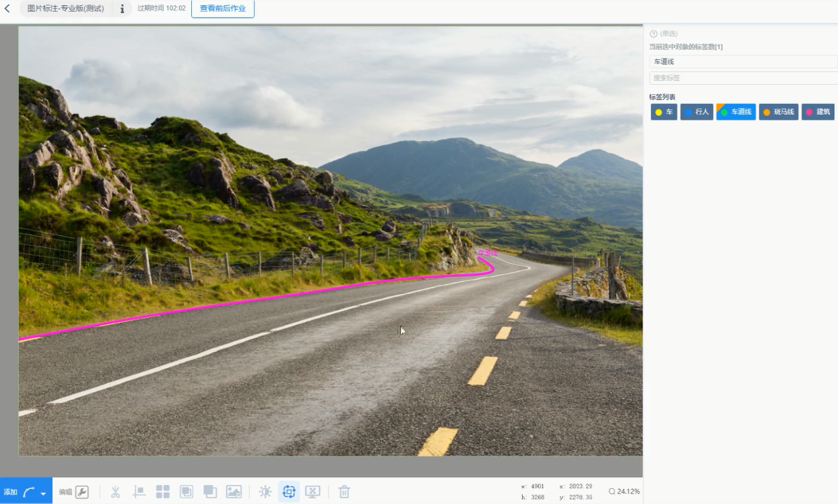Click the bring-to-front layer icon
The width and height of the screenshot is (838, 504).
point(187,491)
